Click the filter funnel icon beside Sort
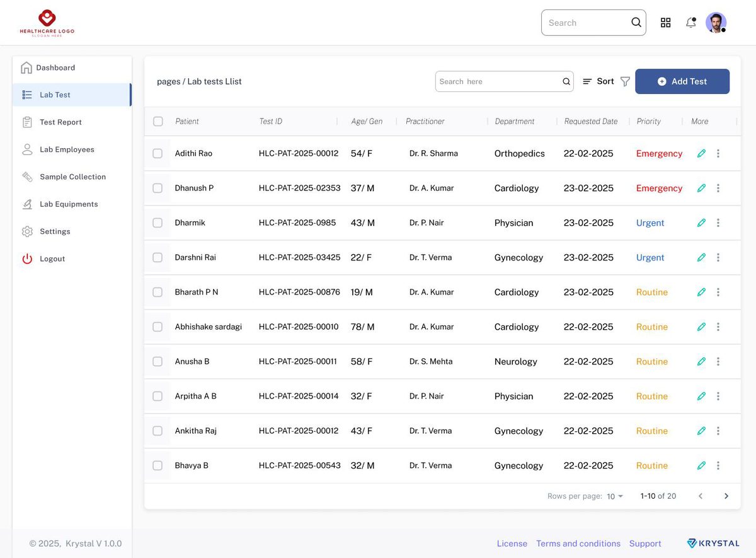Screen dimensions: 756x558 625,81
